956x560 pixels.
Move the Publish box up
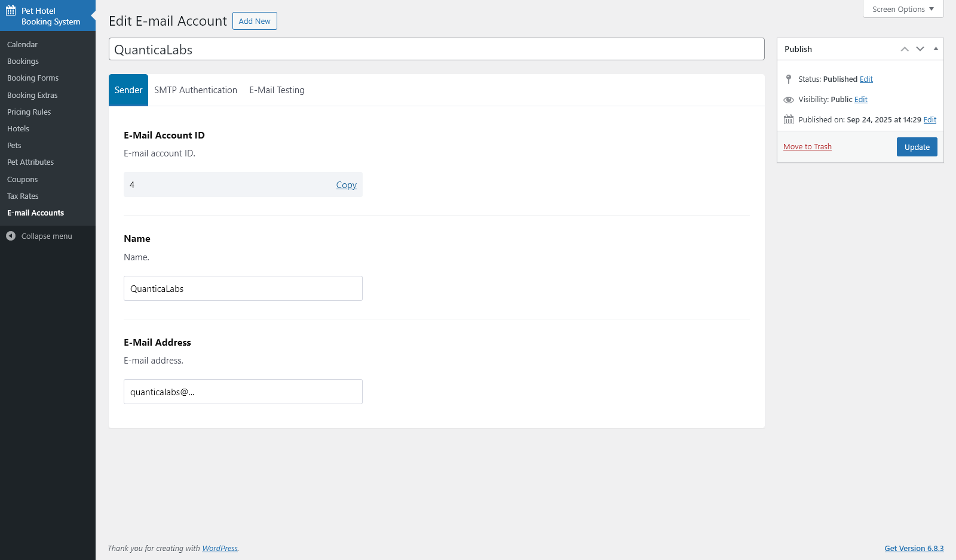pyautogui.click(x=905, y=49)
